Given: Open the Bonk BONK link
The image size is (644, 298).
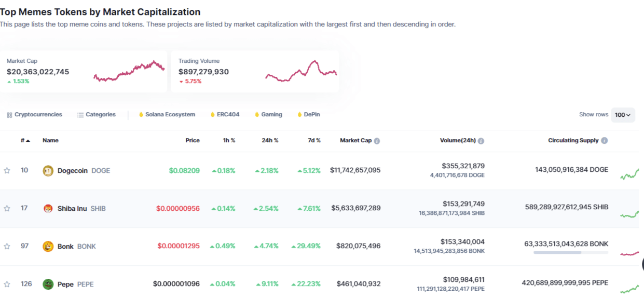Looking at the screenshot, I should point(77,246).
